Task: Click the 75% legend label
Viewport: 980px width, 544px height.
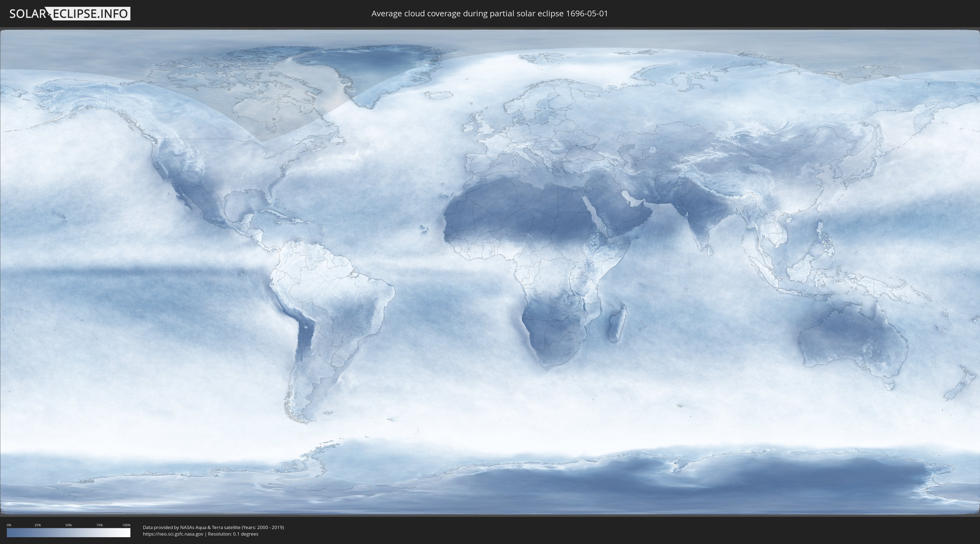Action: (x=99, y=525)
